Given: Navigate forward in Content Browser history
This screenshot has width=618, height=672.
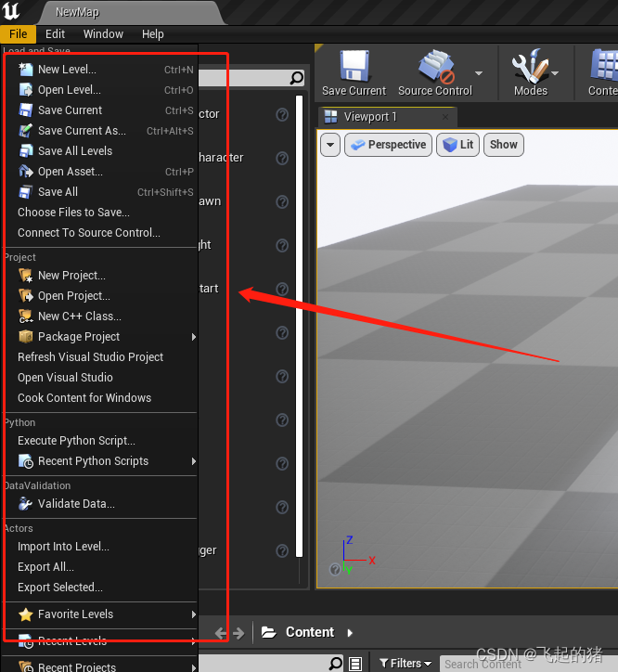Looking at the screenshot, I should (x=238, y=633).
